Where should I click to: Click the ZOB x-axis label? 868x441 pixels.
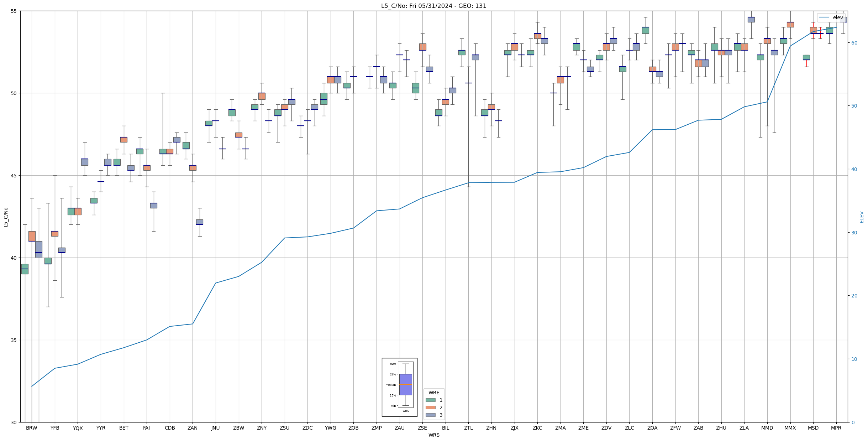353,428
